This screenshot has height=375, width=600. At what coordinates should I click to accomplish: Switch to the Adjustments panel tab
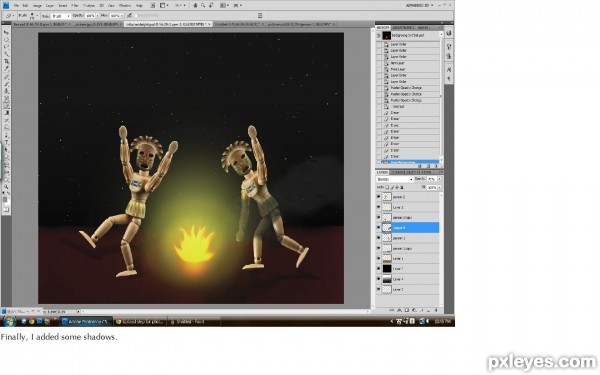[x=403, y=28]
